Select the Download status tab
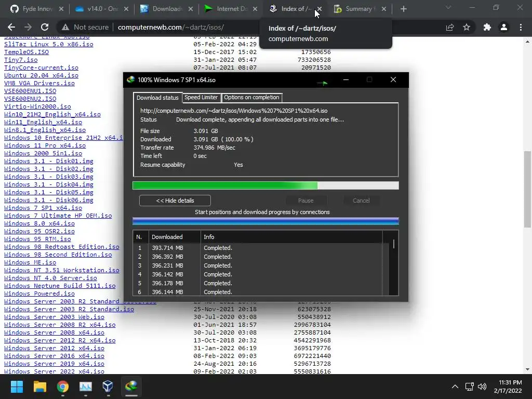 click(x=157, y=98)
